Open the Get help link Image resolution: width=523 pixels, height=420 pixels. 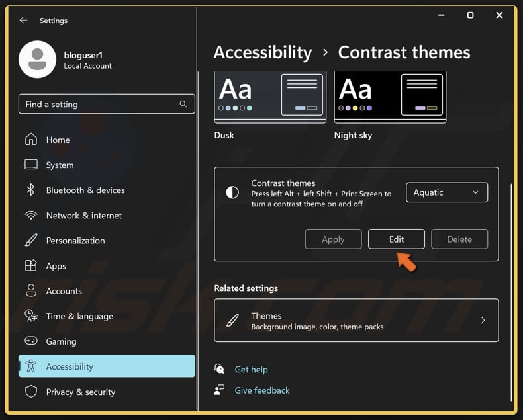(251, 370)
